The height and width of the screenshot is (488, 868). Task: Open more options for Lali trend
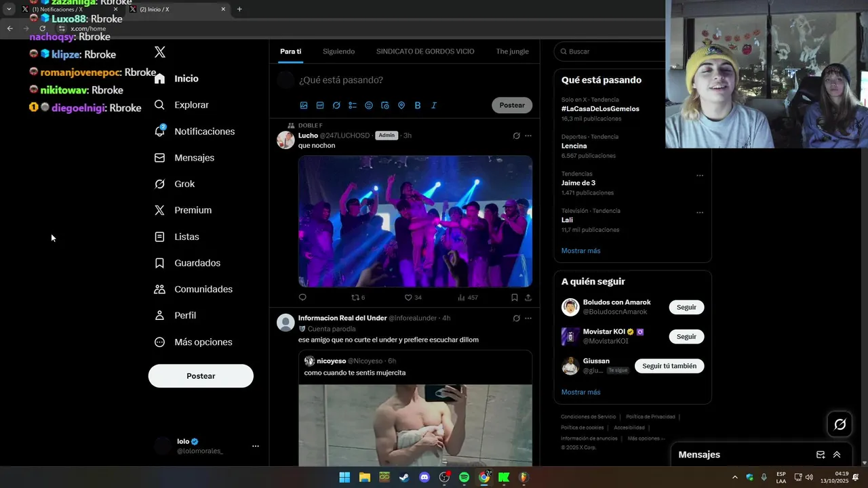pyautogui.click(x=700, y=213)
